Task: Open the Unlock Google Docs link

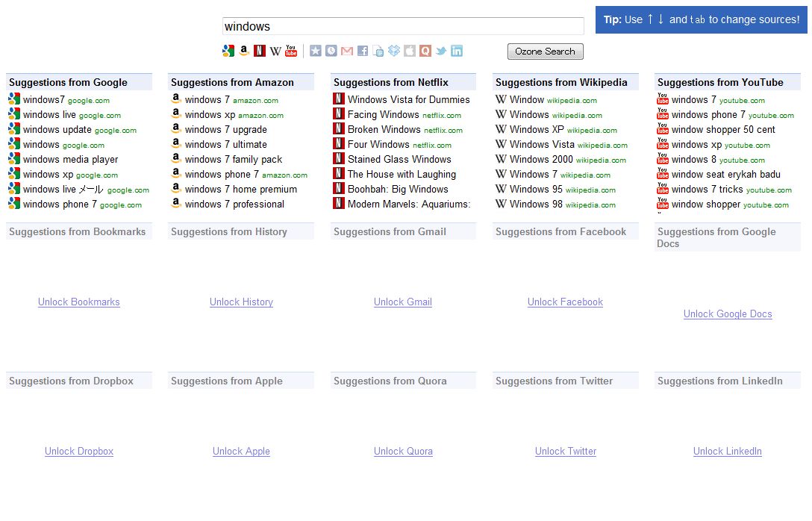Action: (x=728, y=313)
